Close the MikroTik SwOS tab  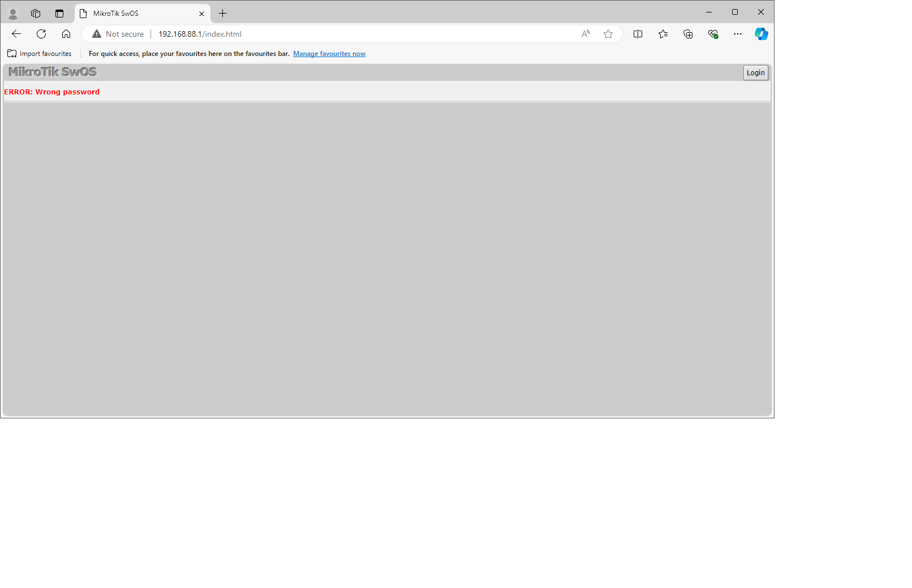coord(201,14)
